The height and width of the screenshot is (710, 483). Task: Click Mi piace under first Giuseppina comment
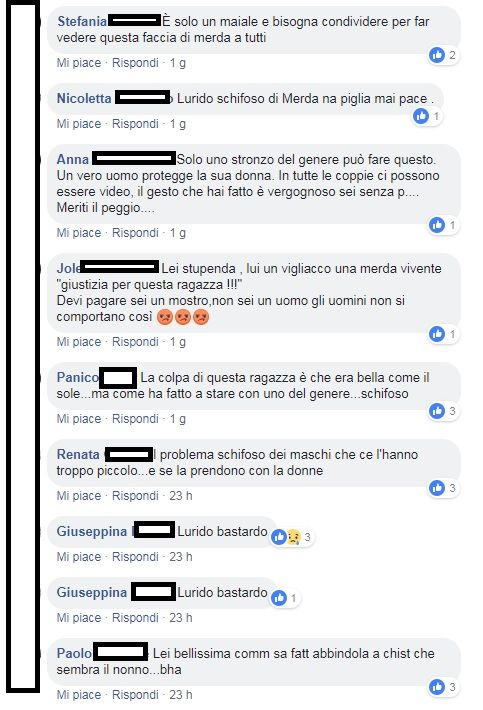(79, 557)
